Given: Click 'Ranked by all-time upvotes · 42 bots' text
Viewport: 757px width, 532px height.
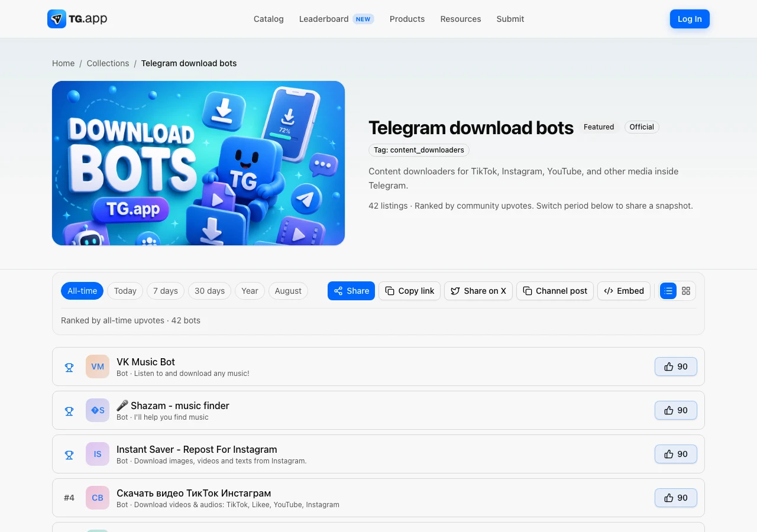Looking at the screenshot, I should tap(131, 320).
